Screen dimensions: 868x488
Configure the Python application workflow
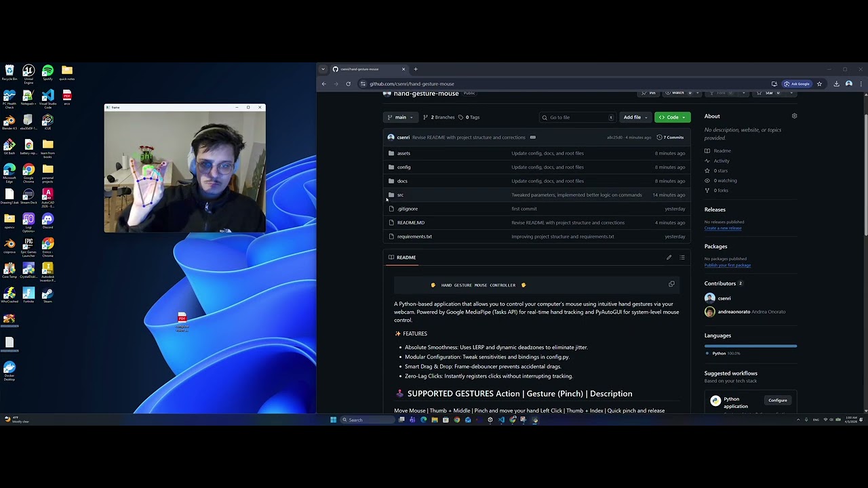click(x=778, y=401)
